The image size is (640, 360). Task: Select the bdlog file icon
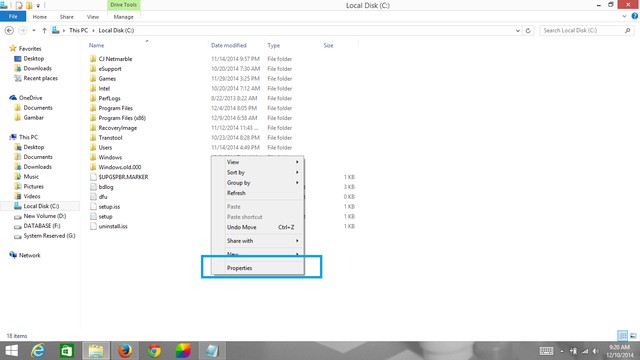(x=93, y=187)
